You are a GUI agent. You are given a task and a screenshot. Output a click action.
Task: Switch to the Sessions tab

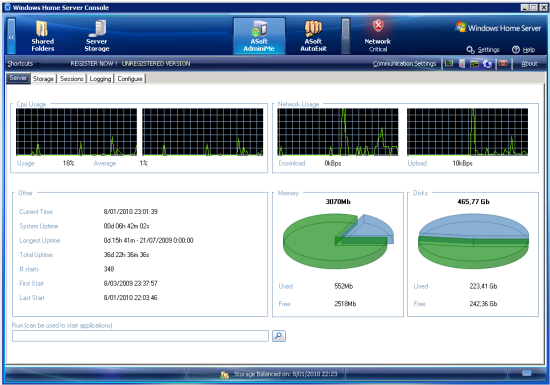(72, 79)
